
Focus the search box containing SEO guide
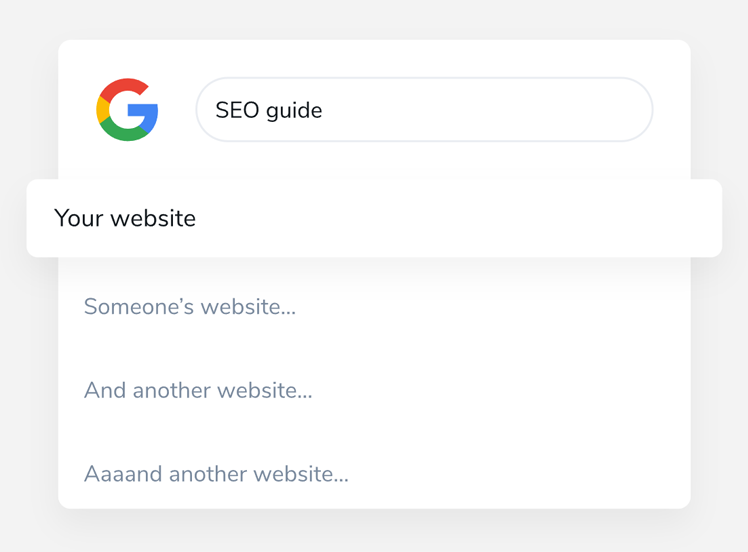click(424, 110)
